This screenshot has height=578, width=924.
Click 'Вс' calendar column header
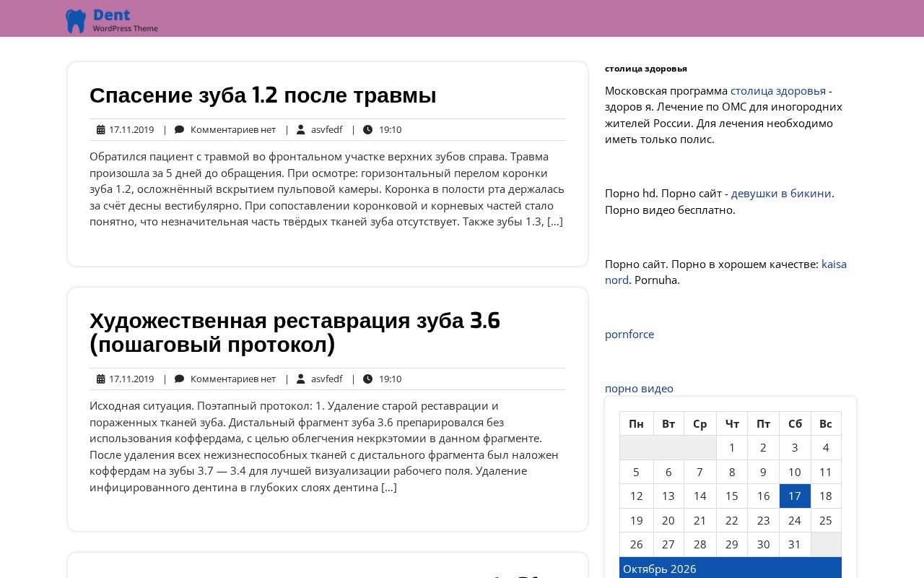826,424
